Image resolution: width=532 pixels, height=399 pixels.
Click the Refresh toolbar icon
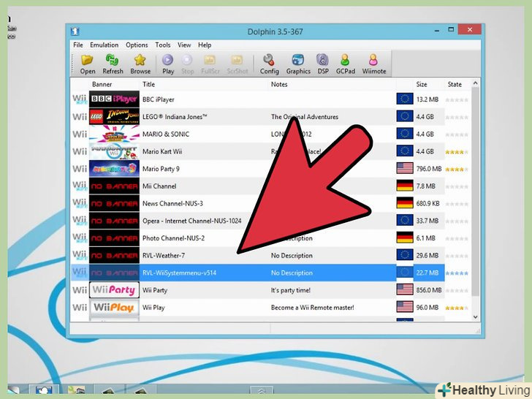[x=113, y=60]
